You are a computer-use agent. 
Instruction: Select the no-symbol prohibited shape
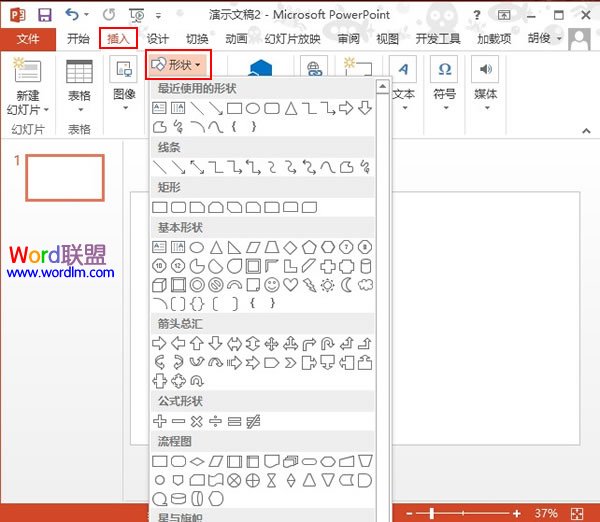point(215,285)
